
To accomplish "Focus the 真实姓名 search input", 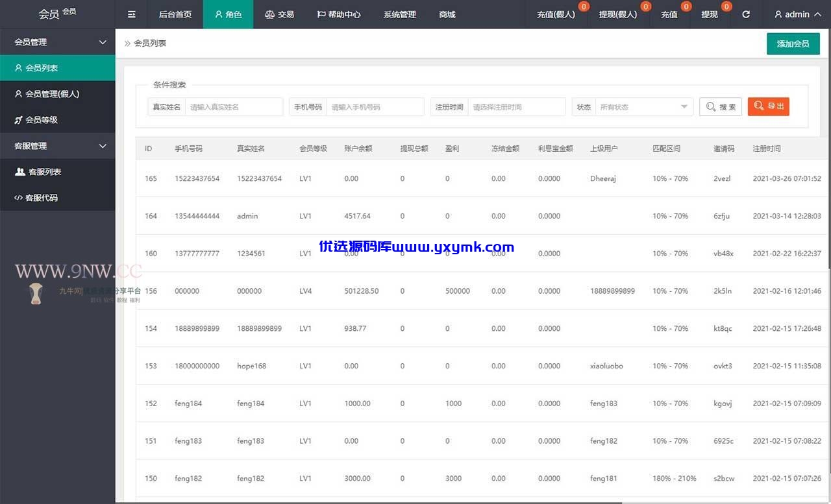I will pos(234,107).
